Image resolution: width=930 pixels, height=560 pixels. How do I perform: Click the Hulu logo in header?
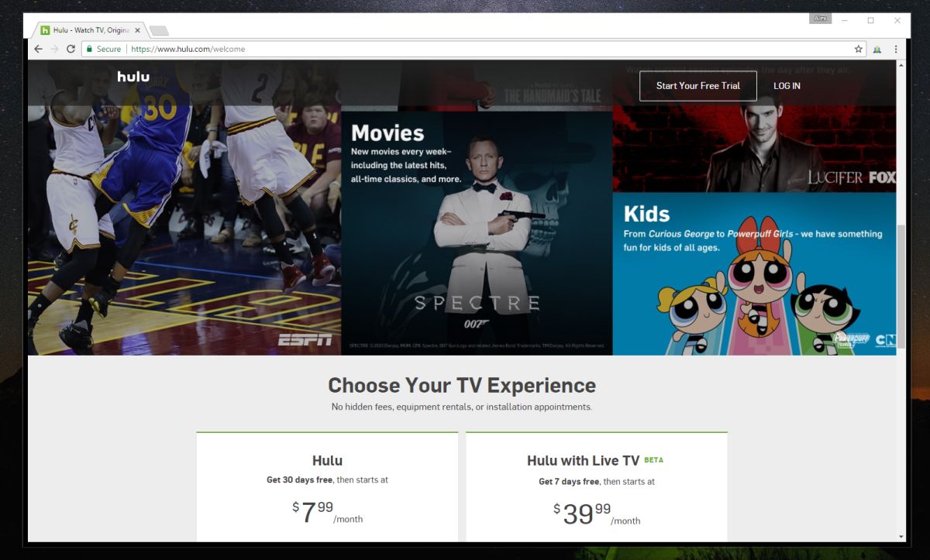click(133, 77)
